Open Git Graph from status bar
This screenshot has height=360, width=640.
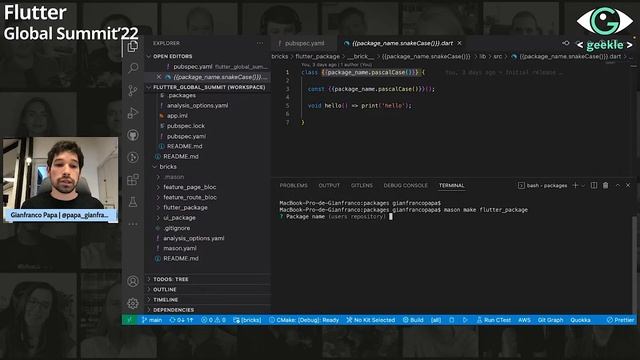pos(550,320)
